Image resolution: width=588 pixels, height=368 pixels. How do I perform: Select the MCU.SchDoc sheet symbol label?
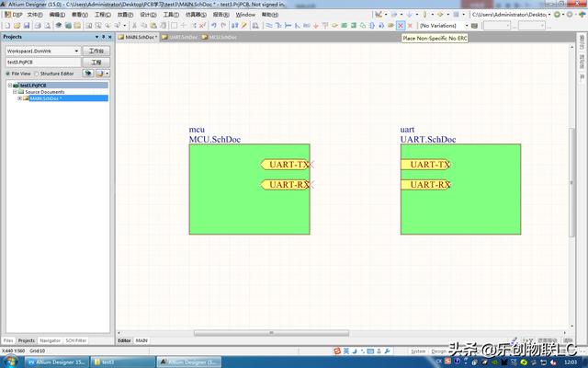pos(214,139)
